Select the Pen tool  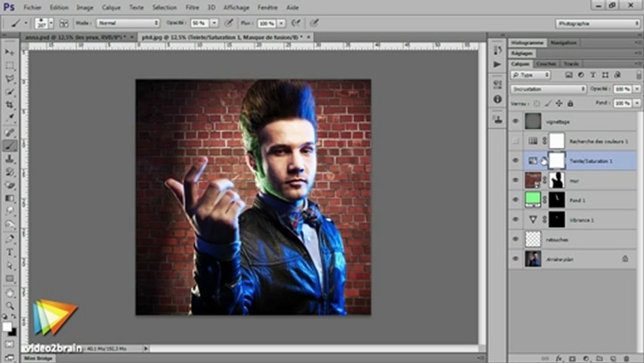pyautogui.click(x=10, y=239)
